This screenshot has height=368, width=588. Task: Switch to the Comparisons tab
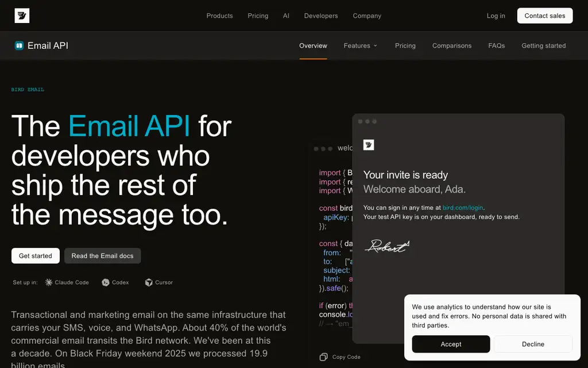(451, 45)
